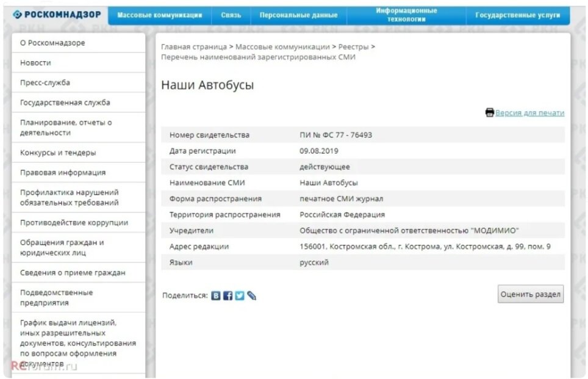This screenshot has width=588, height=379.
Task: Click печатное СМИ журнал value
Action: (341, 199)
